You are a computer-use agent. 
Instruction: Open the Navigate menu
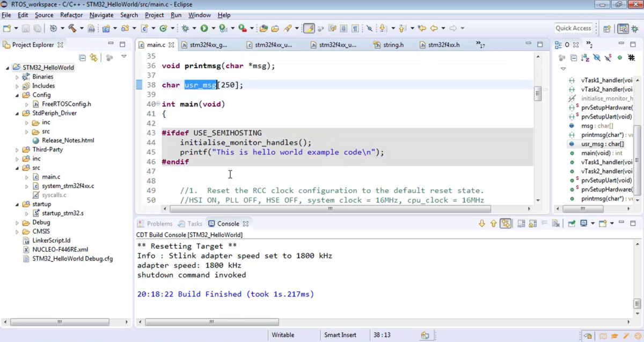point(101,15)
